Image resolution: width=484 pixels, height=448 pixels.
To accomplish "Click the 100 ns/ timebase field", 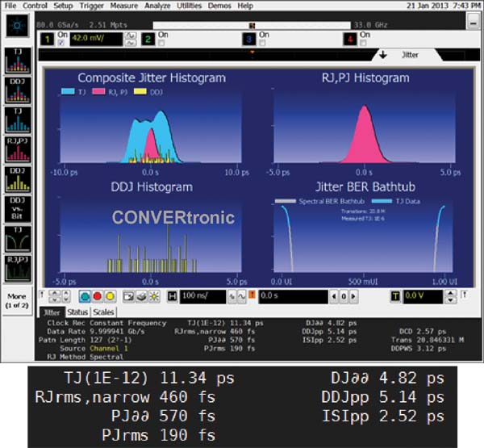I will click(202, 296).
